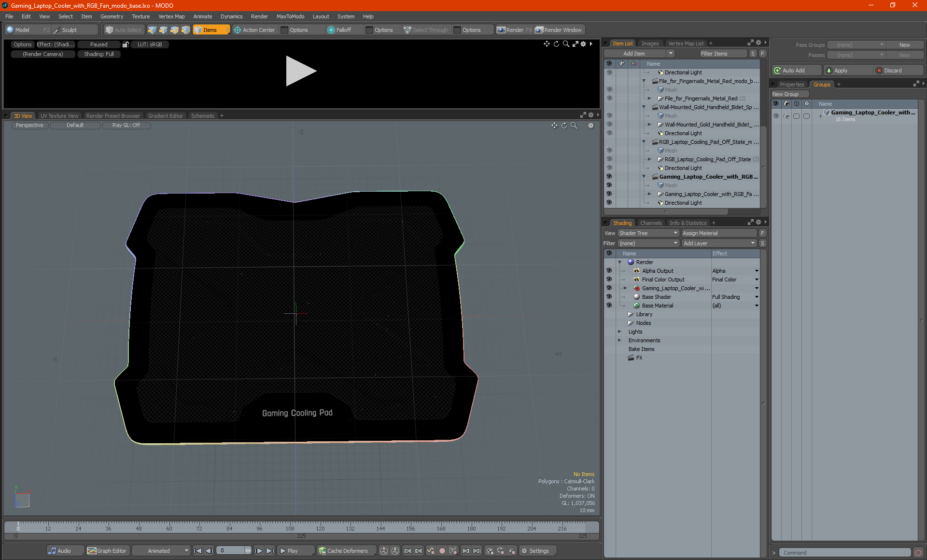This screenshot has width=927, height=560.
Task: Click Assign Material button
Action: [x=719, y=233]
